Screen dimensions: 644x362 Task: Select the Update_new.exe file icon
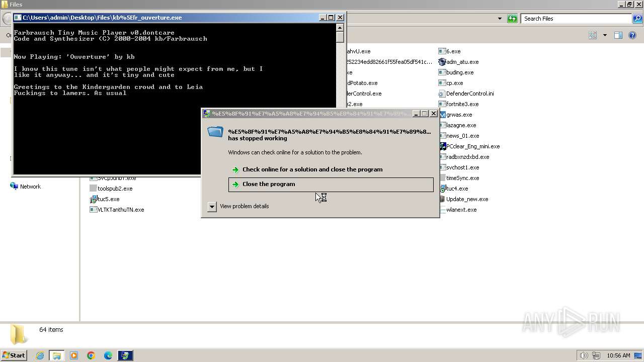point(442,199)
